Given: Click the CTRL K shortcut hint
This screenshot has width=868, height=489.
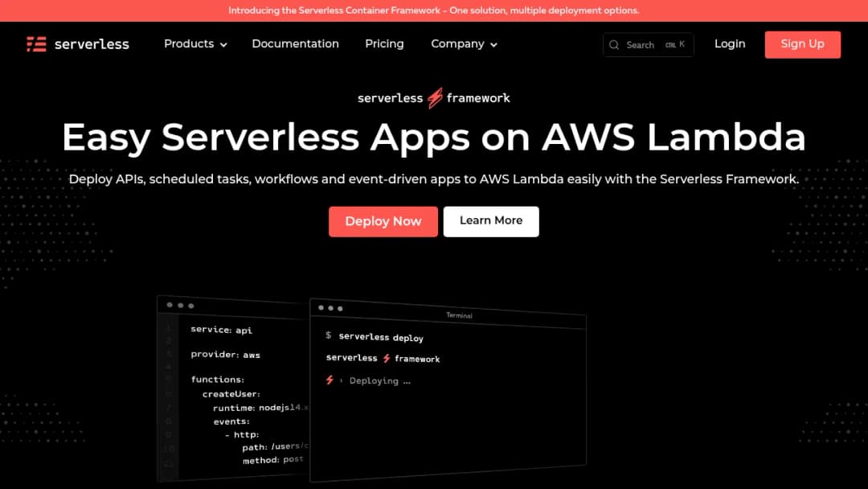Looking at the screenshot, I should [x=675, y=44].
